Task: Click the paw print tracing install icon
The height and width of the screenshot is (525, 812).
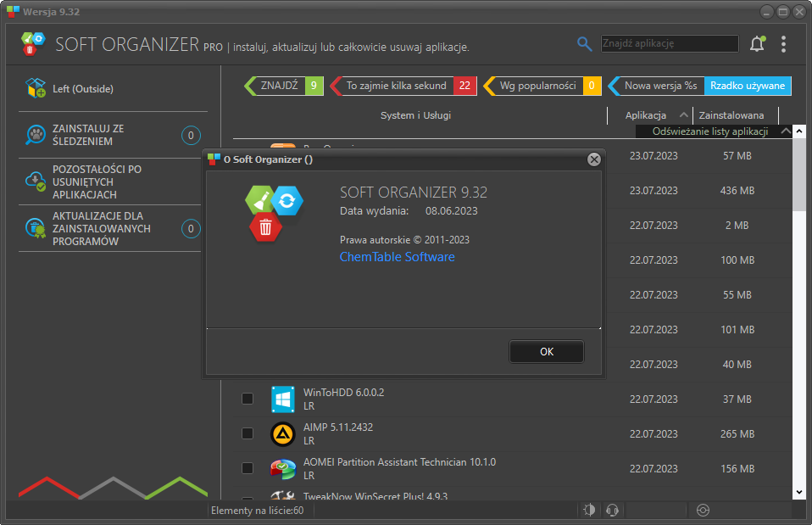Action: 36,135
